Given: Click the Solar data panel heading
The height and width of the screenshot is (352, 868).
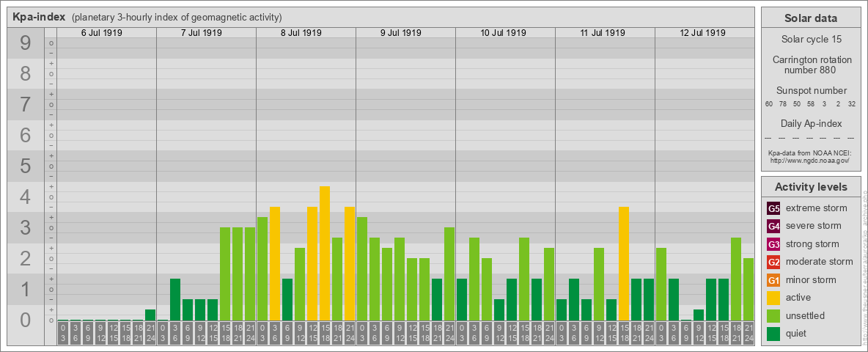Looking at the screenshot, I should [x=810, y=18].
